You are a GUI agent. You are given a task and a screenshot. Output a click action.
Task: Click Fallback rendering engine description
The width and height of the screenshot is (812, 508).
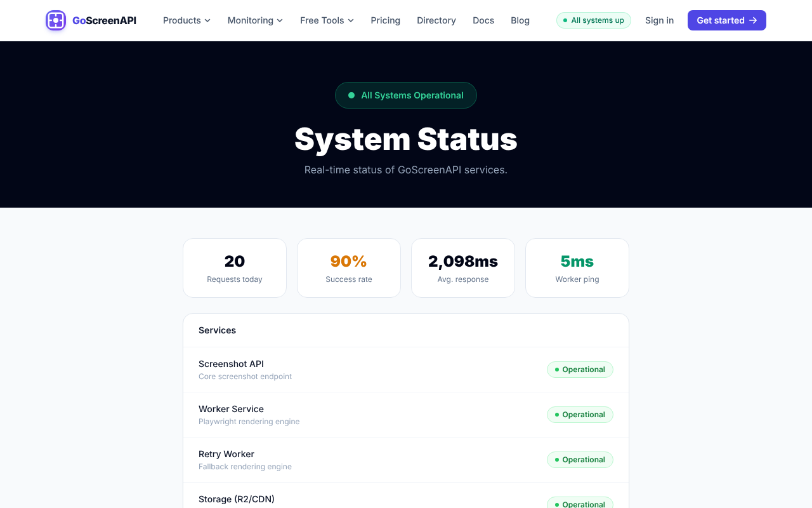246,467
